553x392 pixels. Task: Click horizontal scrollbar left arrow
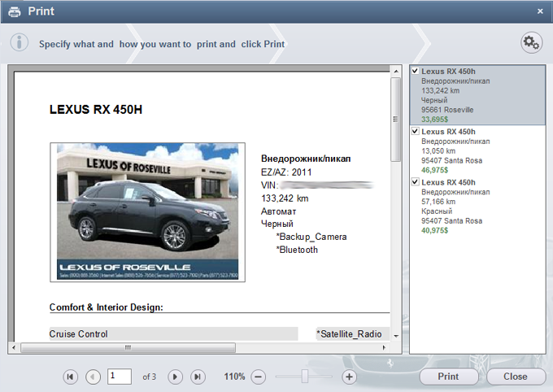tap(14, 347)
